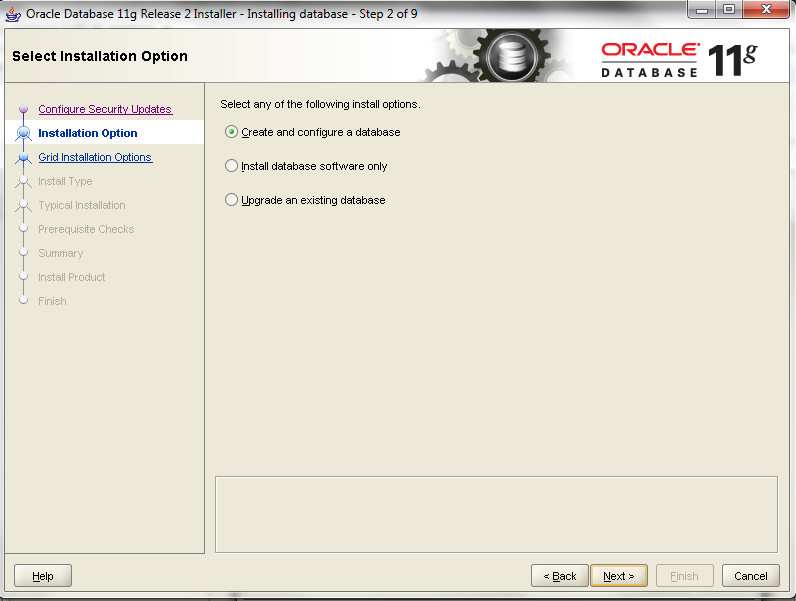This screenshot has width=796, height=601.
Task: Click the Prerequisite Checks step label
Action: [x=86, y=229]
